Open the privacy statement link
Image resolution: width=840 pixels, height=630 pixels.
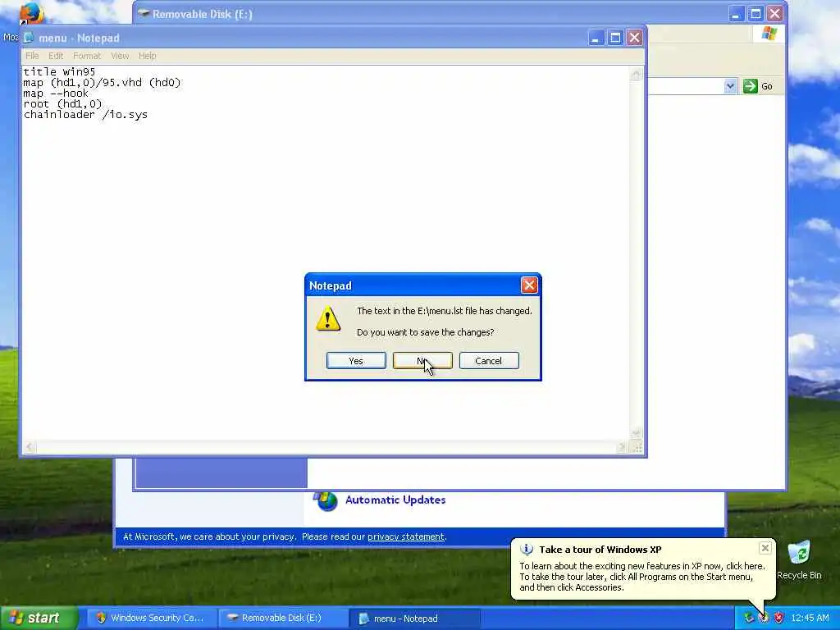(405, 536)
